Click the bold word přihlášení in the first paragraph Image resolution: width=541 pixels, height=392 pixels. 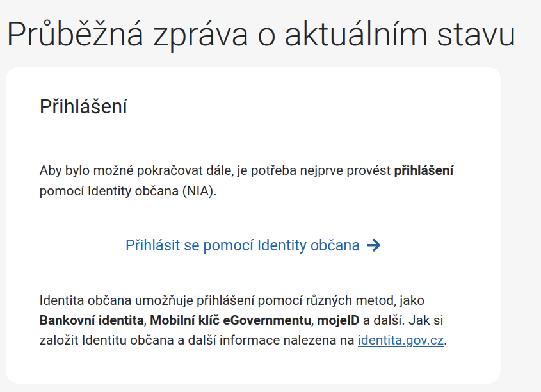424,170
